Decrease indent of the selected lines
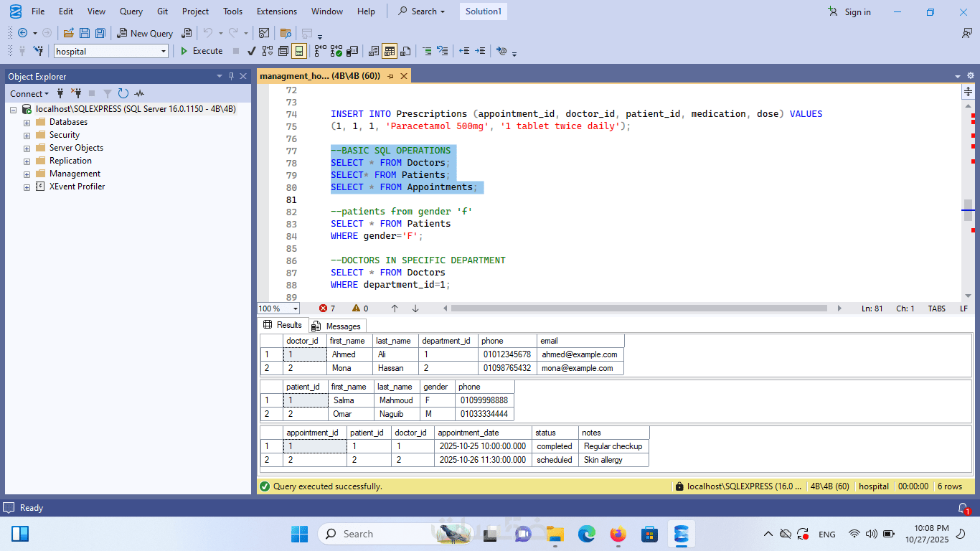The height and width of the screenshot is (551, 980). click(x=464, y=51)
